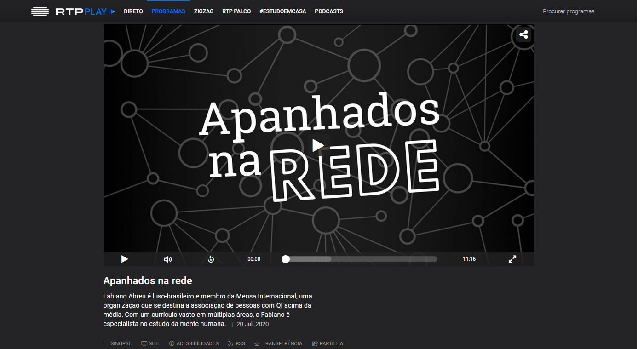Click the 11:16 duration label
644x349 pixels.
click(469, 259)
